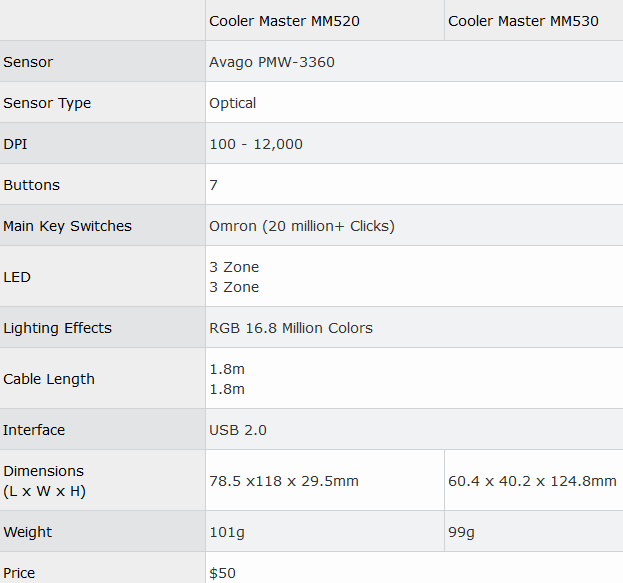Select the Sensor Type row label
623x583 pixels.
pos(47,103)
